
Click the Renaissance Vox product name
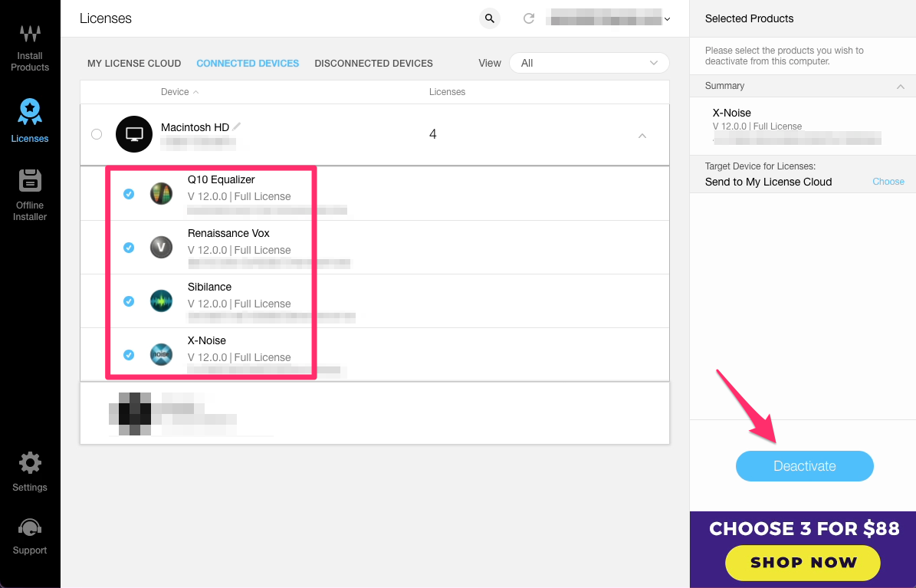pyautogui.click(x=228, y=233)
